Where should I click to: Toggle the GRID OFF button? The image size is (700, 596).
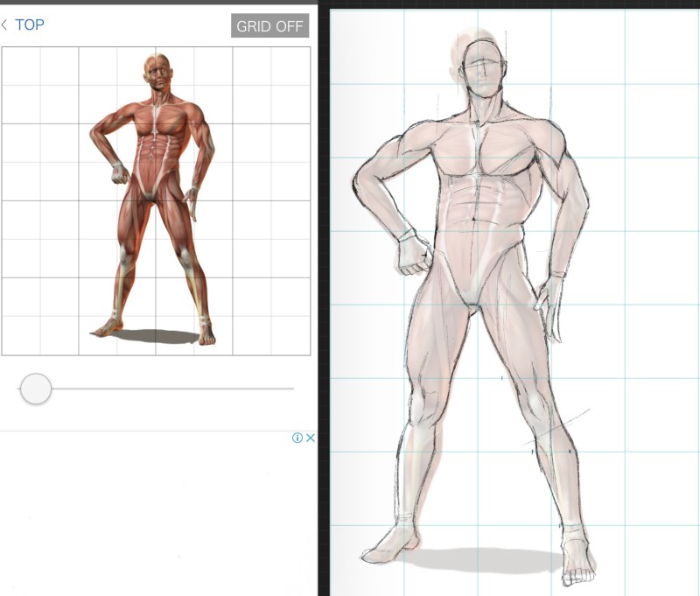tap(269, 26)
